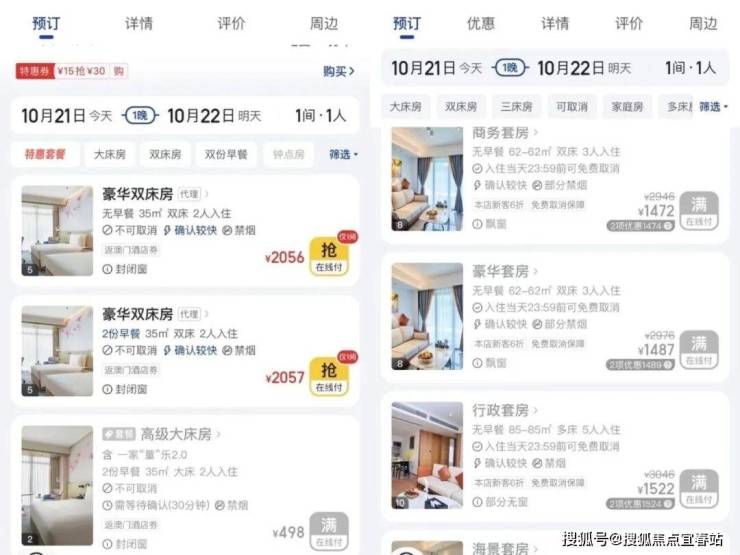Screen dimensions: 740x555
Task: Click the sold-out 满 badge for ¥1522 行政套房
Action: pos(699,488)
